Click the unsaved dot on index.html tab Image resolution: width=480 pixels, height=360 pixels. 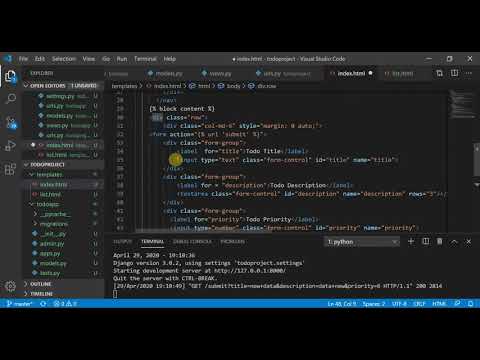click(x=370, y=73)
